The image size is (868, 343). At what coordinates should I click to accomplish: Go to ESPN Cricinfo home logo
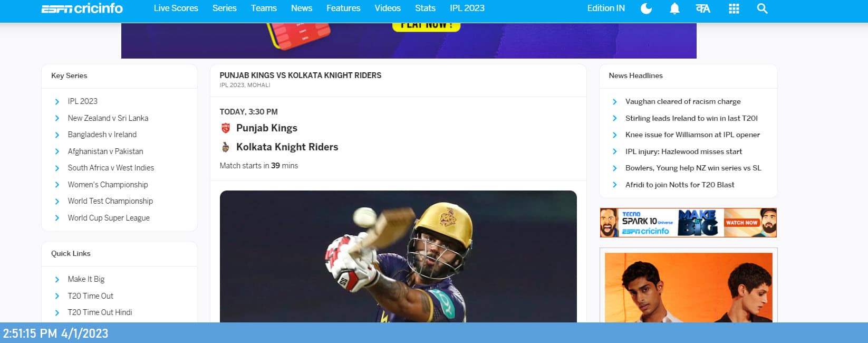82,8
